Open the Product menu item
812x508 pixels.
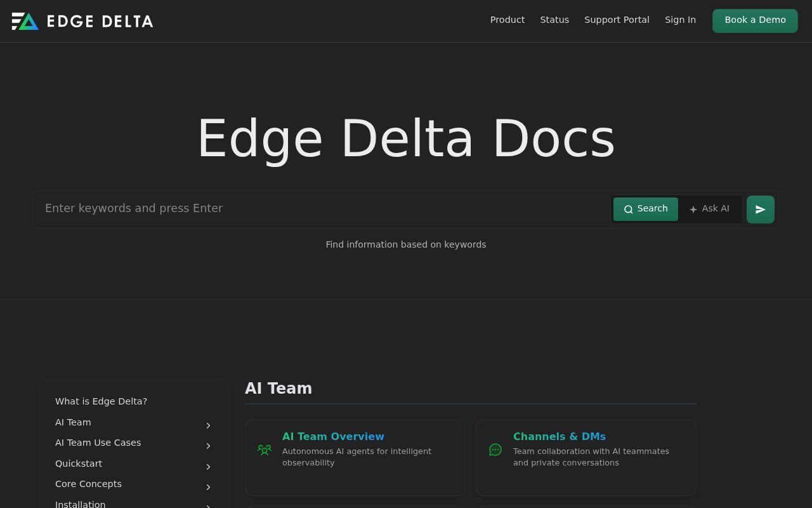(507, 20)
